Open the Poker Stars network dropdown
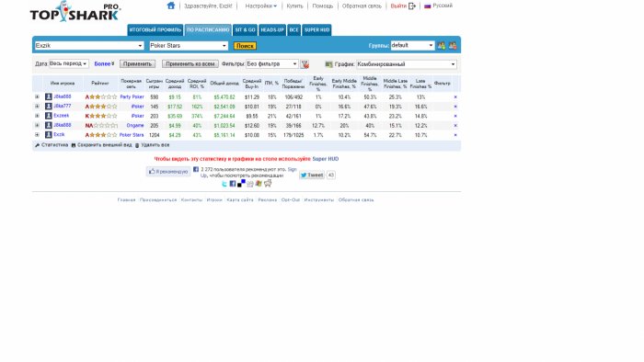This screenshot has width=644, height=362. point(189,46)
